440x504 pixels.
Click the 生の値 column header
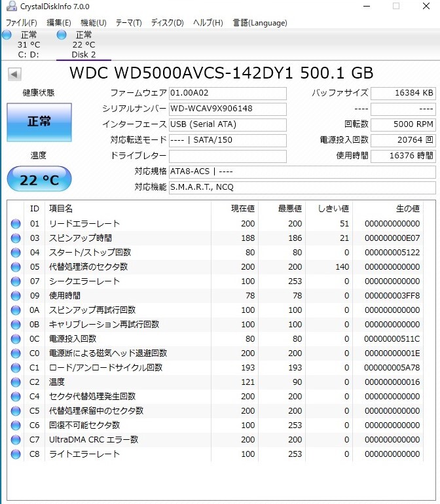(388, 209)
